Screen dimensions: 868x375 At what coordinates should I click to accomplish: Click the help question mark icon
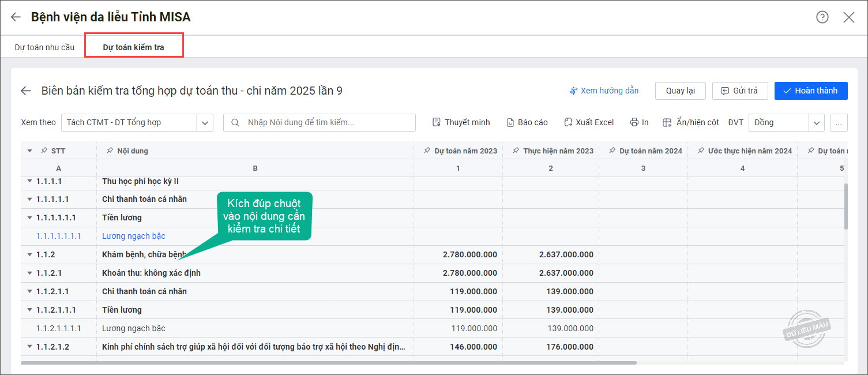(822, 17)
